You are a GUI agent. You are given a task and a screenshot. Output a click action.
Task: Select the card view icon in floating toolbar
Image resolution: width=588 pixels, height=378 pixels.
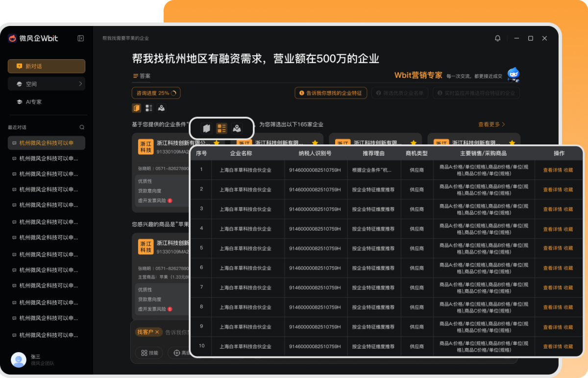tap(206, 128)
